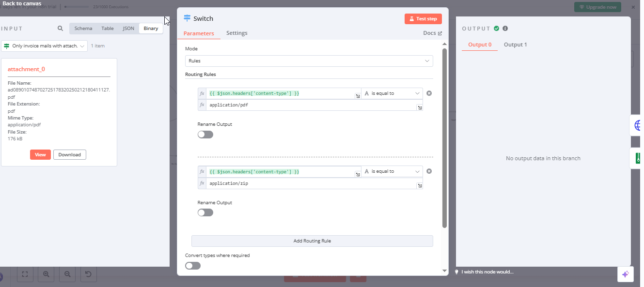
Task: Click the application/zip value input field
Action: point(310,184)
